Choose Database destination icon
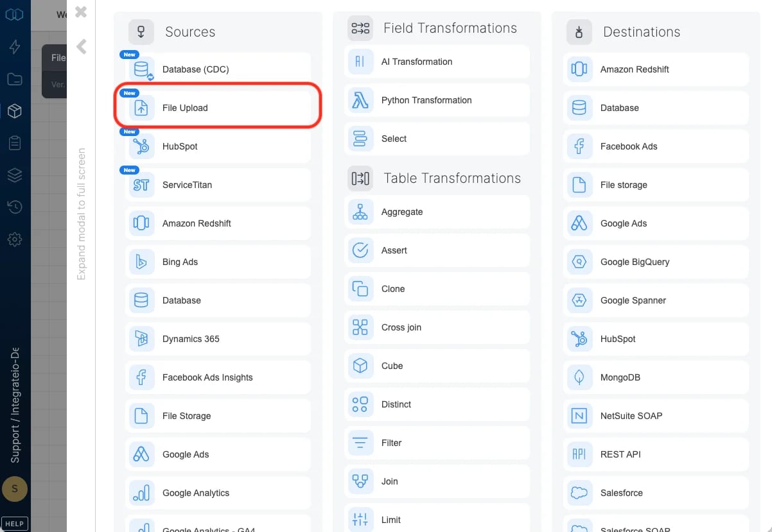Image resolution: width=772 pixels, height=532 pixels. (x=579, y=108)
